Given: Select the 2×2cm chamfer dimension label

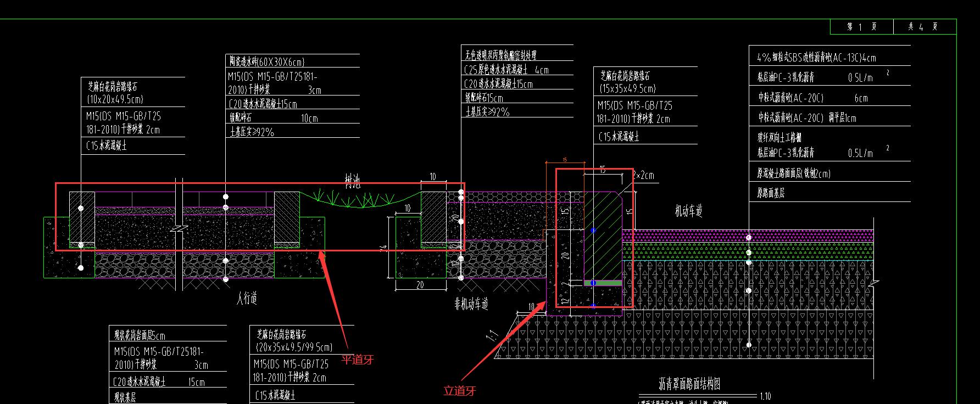Looking at the screenshot, I should 644,175.
